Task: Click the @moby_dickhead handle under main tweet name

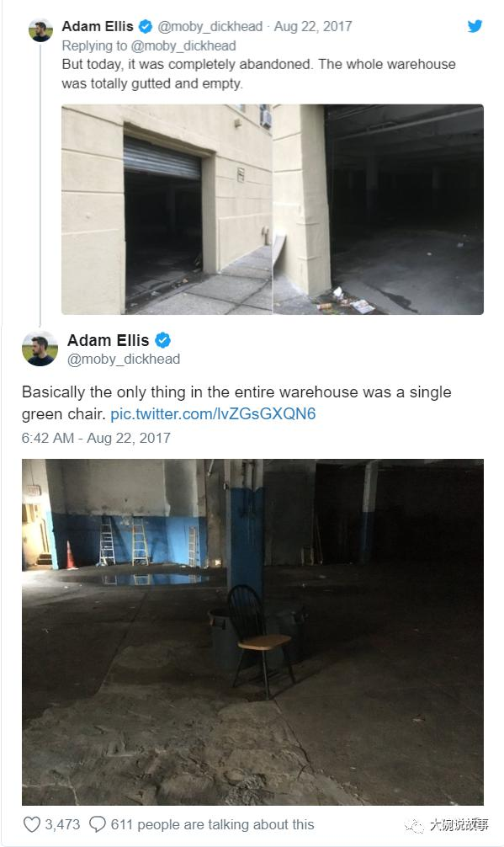Action: [x=124, y=360]
